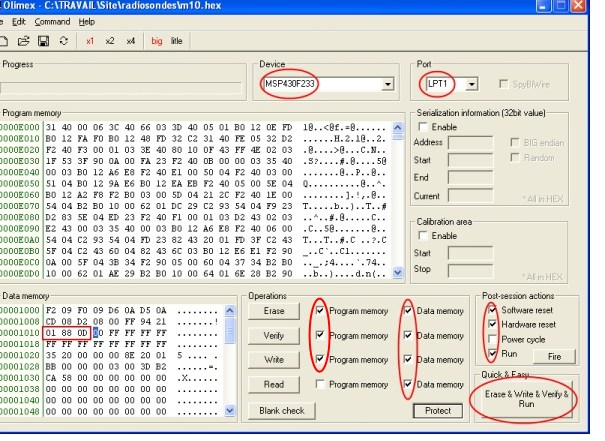Click the Progress bar
The height and width of the screenshot is (441, 605).
point(121,88)
